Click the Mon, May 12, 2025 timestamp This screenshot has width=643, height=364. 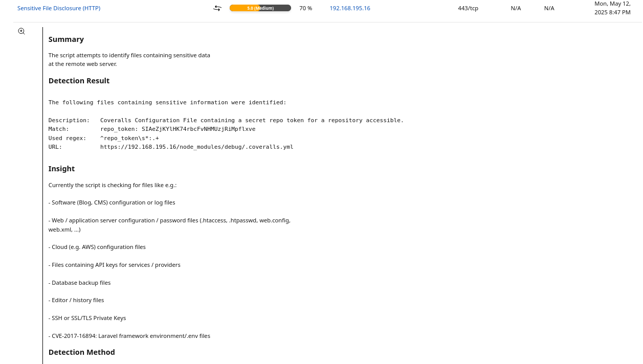coord(612,8)
